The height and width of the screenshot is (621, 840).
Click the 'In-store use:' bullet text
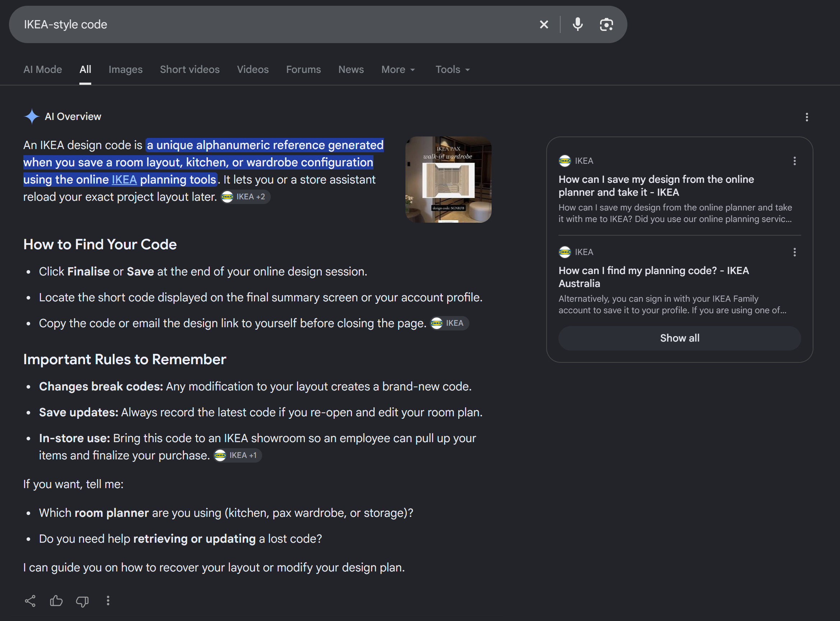pos(257,447)
